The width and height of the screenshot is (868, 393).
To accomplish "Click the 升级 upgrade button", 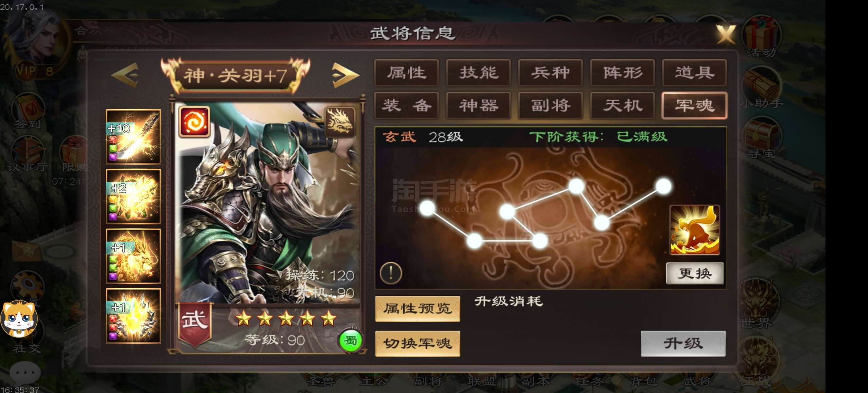I will pyautogui.click(x=683, y=344).
